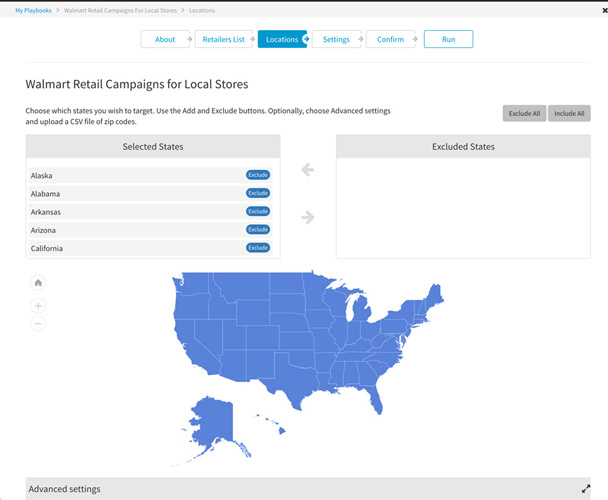The height and width of the screenshot is (500, 608).
Task: Select the Alabama row
Action: [x=150, y=194]
